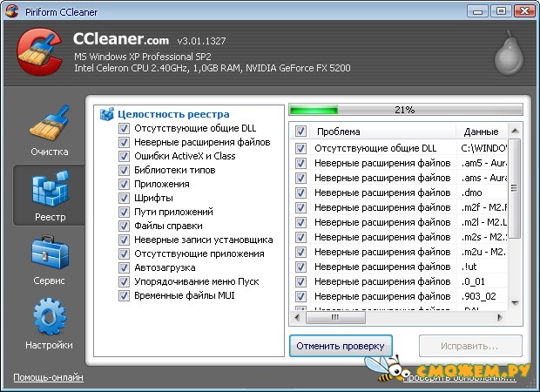Select the row with data .m2u
The width and height of the screenshot is (540, 392).
[399, 252]
